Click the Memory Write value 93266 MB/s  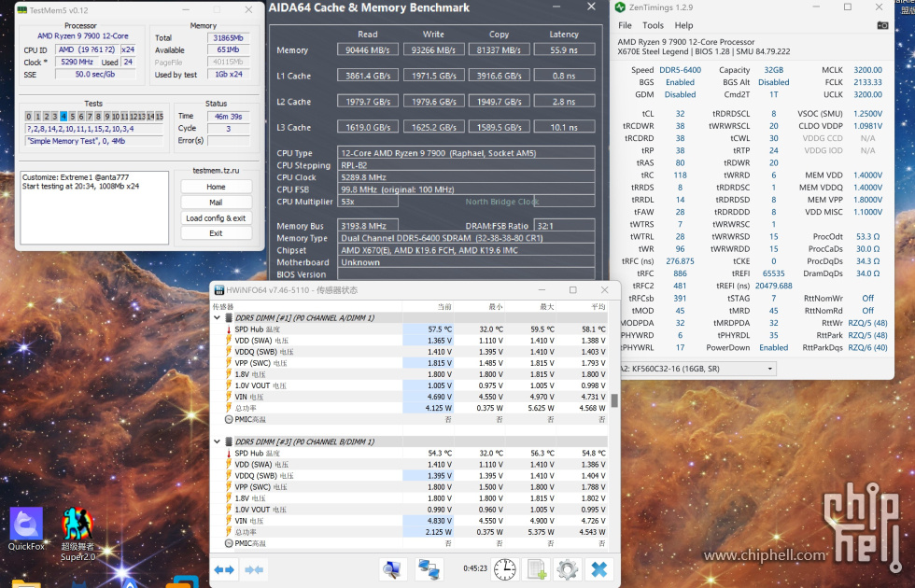click(433, 50)
